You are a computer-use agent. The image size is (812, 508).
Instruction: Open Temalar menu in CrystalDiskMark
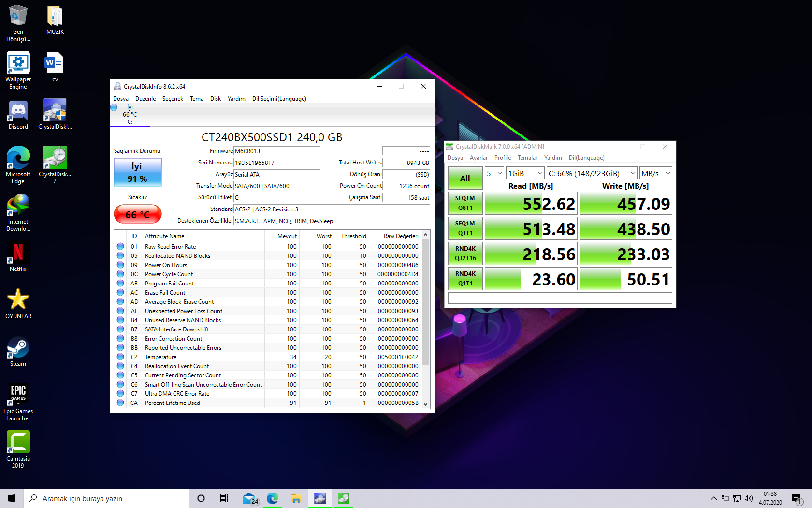point(527,158)
